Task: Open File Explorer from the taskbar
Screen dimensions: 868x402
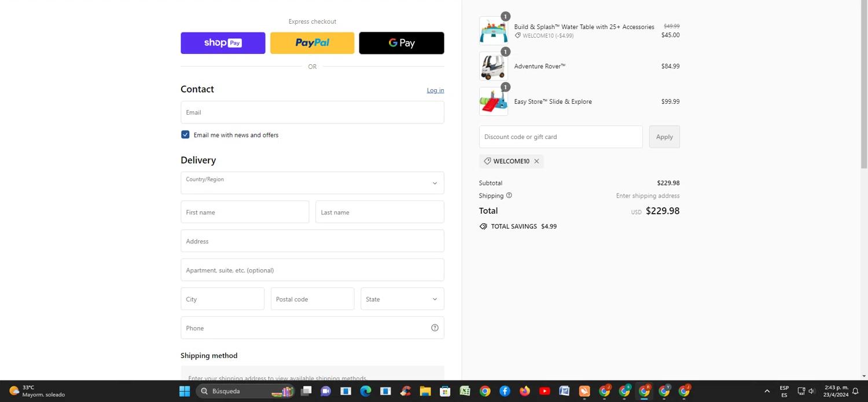Action: tap(425, 391)
